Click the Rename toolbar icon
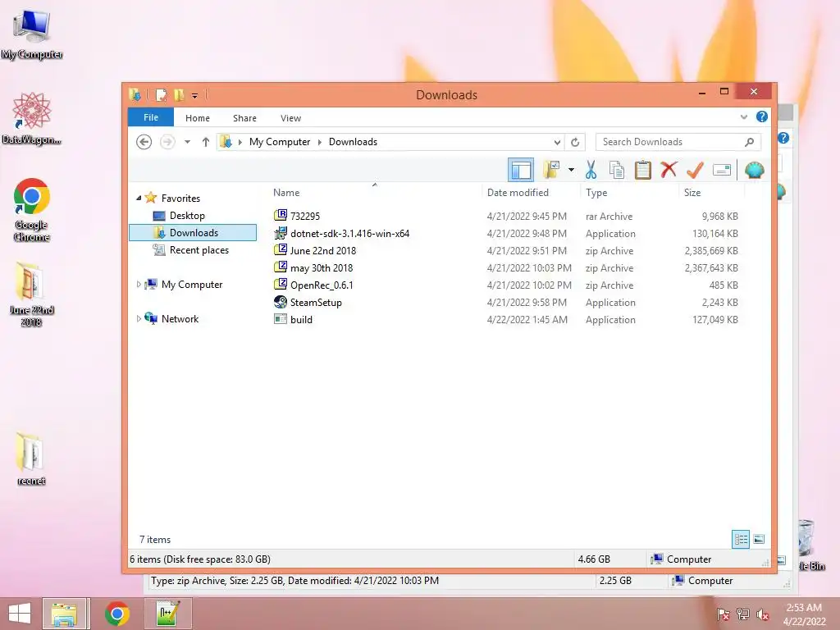The width and height of the screenshot is (840, 630). tap(722, 171)
